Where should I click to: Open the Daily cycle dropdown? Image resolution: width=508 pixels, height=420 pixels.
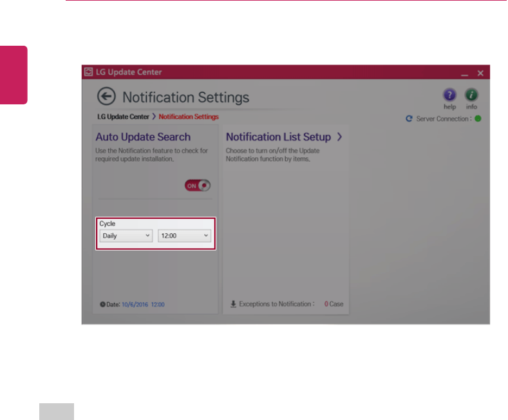tap(126, 236)
